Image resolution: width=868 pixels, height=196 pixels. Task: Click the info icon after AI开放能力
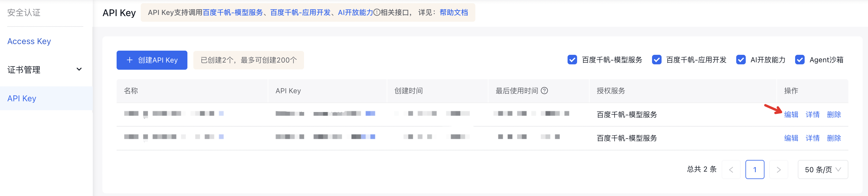pyautogui.click(x=377, y=13)
